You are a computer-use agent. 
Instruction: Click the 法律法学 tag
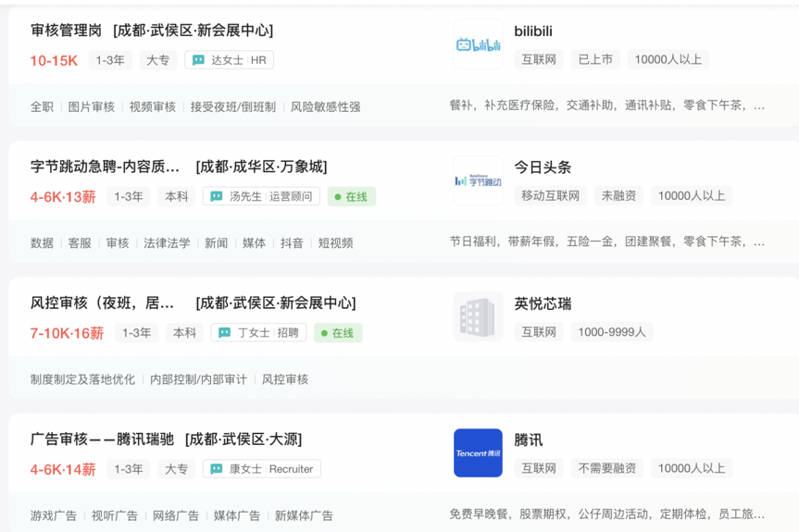pos(167,243)
